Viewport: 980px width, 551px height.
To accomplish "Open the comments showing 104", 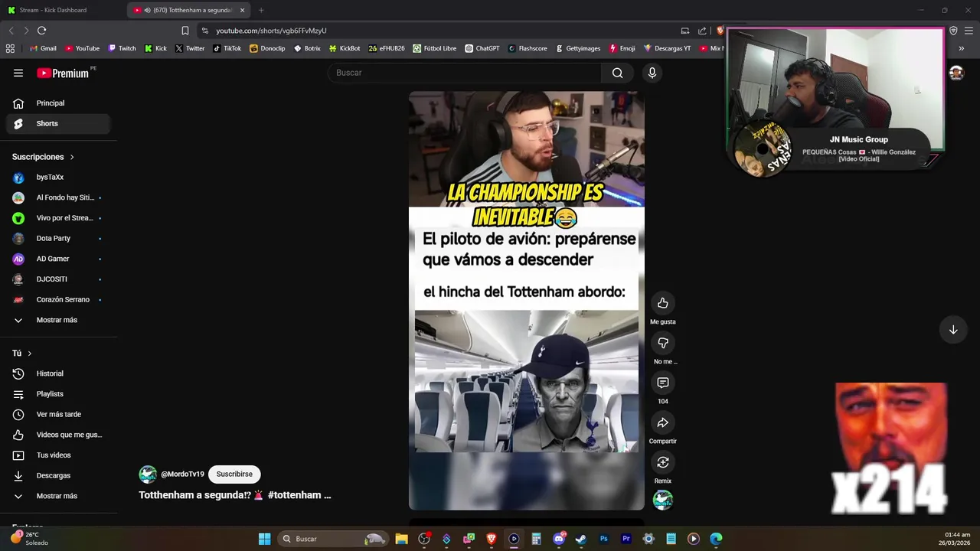I will pos(663,383).
